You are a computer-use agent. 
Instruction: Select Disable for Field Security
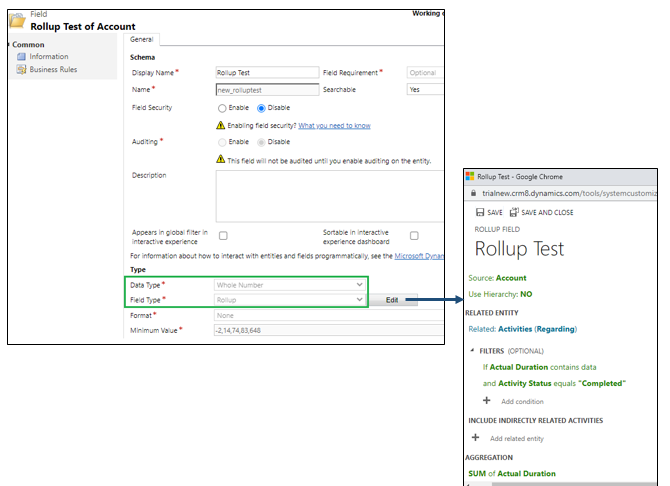pyautogui.click(x=261, y=108)
